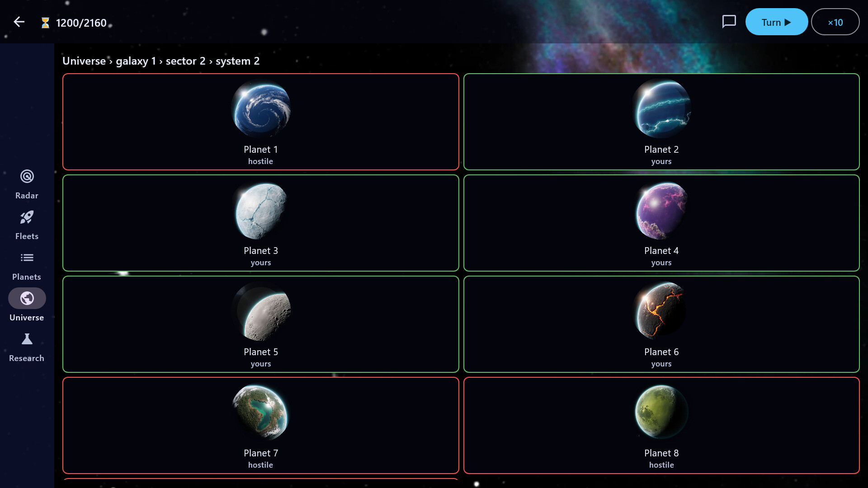Screen dimensions: 868x488
Task: Click 'hostile' status under Planet 1
Action: [261, 161]
